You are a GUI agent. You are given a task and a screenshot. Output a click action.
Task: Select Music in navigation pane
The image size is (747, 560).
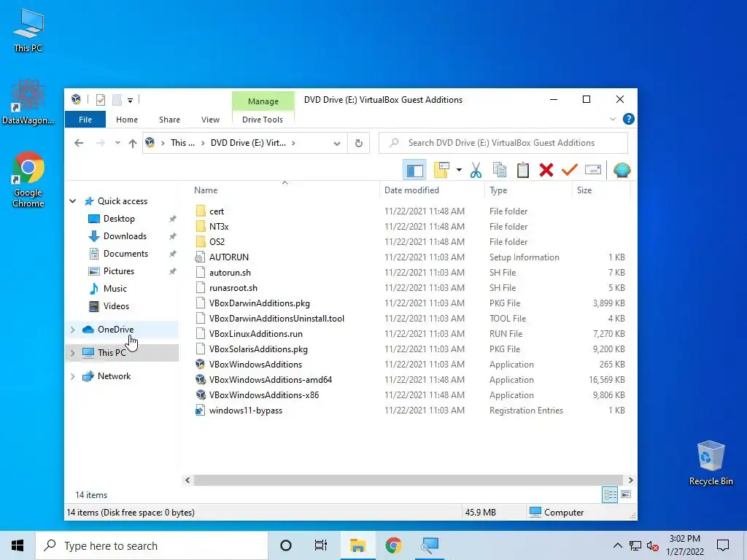pos(115,289)
